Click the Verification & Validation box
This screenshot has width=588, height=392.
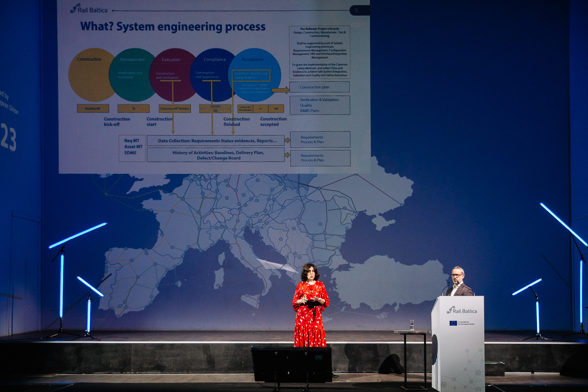coord(319,105)
